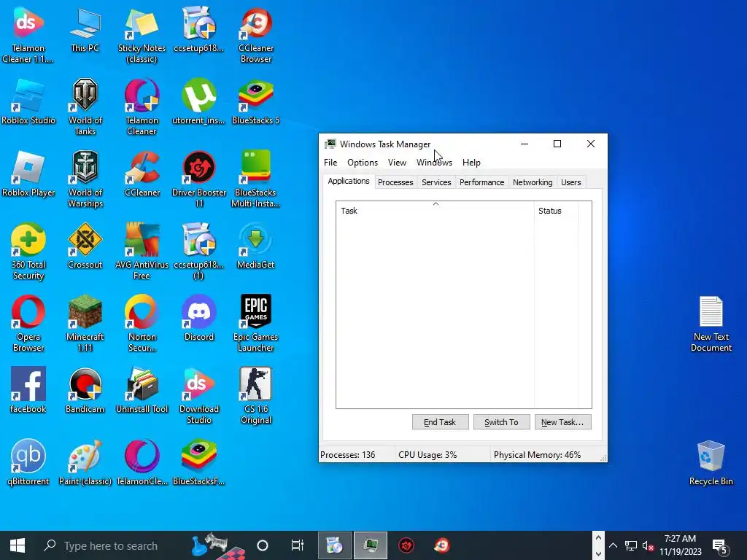Open BlueStacks Multi-Insta... shortcut
The image size is (747, 560).
256,179
